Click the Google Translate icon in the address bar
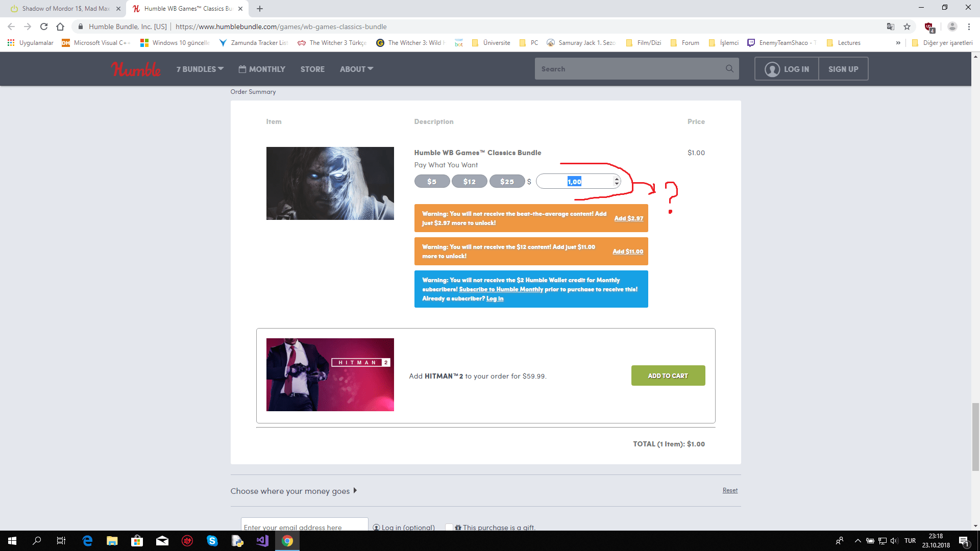 tap(890, 27)
